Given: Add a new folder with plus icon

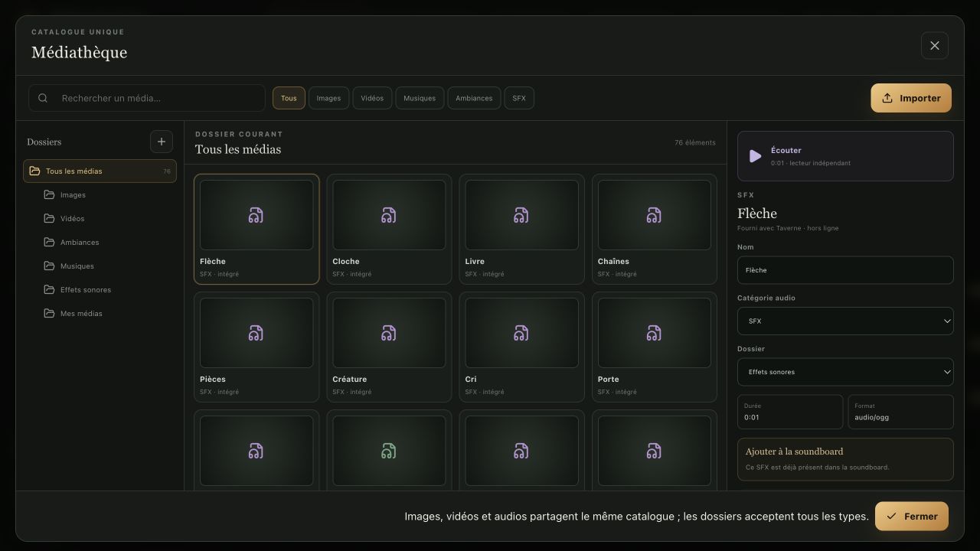Looking at the screenshot, I should click(161, 142).
